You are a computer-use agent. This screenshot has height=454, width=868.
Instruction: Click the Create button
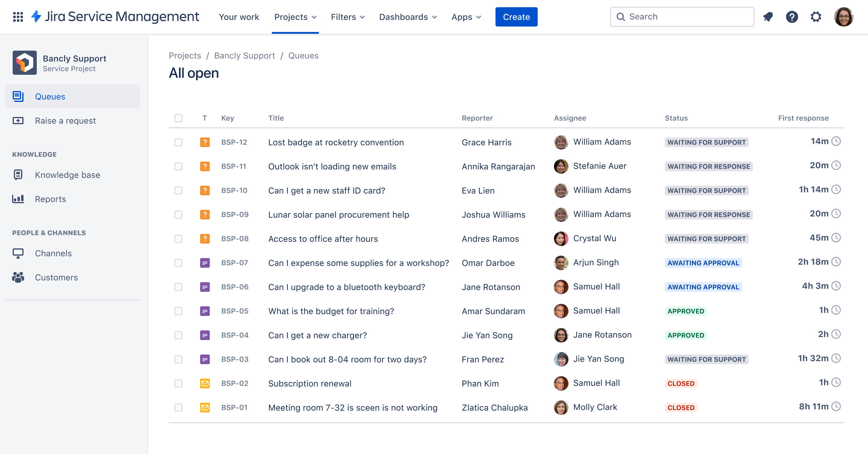516,17
